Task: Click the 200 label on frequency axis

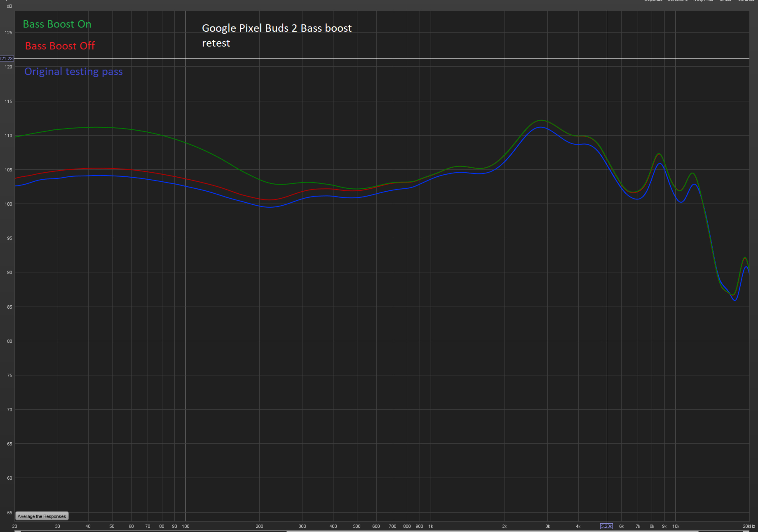Action: [x=259, y=526]
